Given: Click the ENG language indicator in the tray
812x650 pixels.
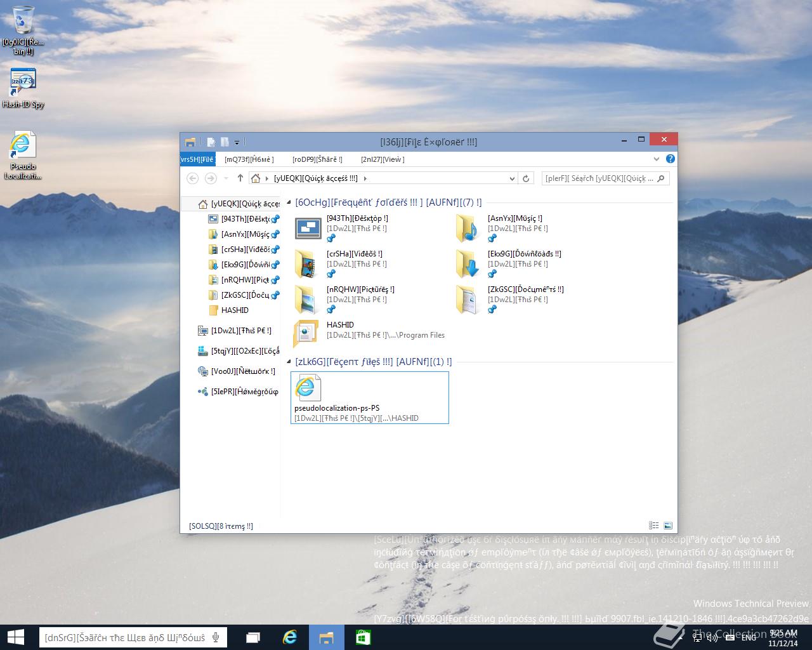Looking at the screenshot, I should (749, 637).
